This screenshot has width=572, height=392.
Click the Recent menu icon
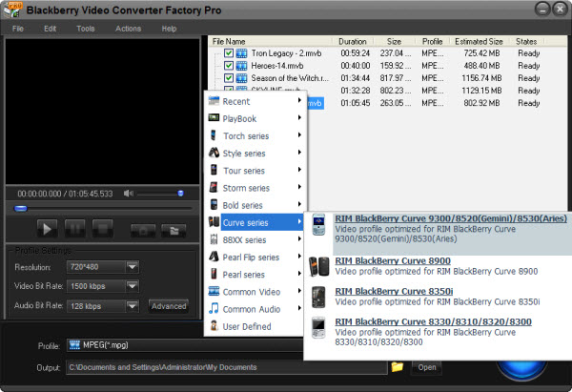pos(214,101)
